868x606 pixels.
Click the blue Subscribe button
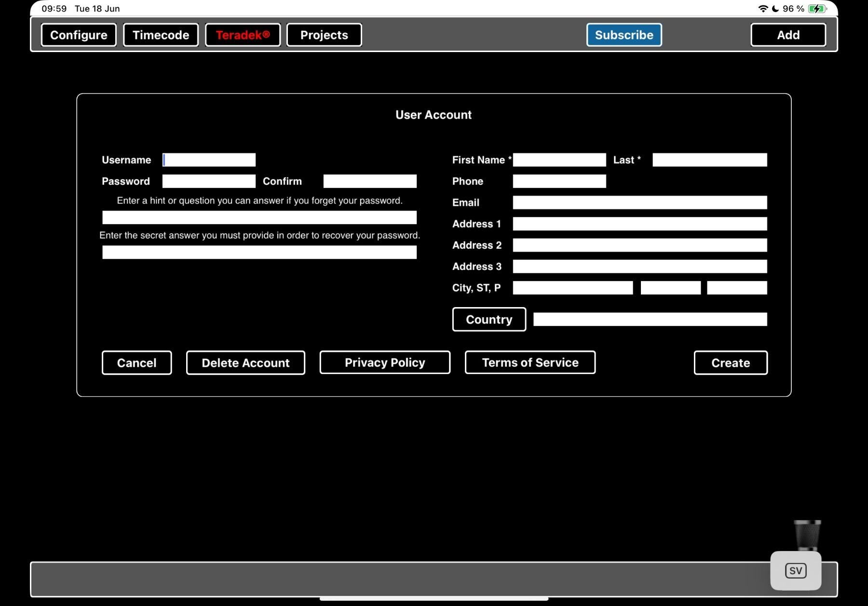624,35
